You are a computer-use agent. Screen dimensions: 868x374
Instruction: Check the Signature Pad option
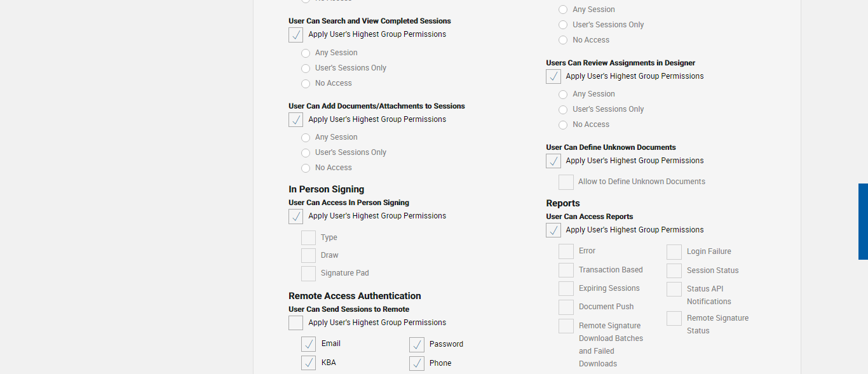(309, 274)
